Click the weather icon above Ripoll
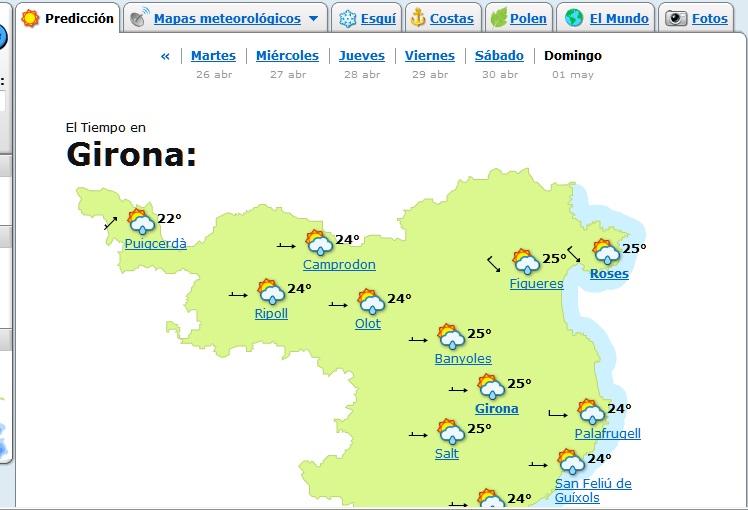 pos(270,292)
